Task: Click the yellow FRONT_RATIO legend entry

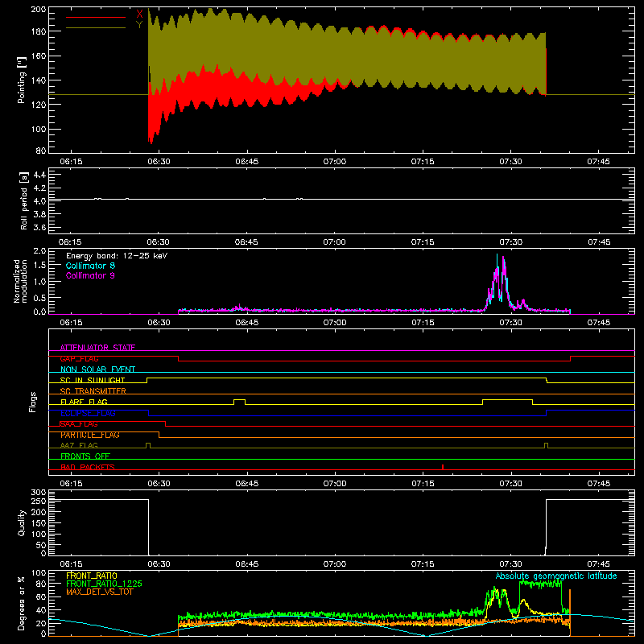Action: tap(92, 576)
